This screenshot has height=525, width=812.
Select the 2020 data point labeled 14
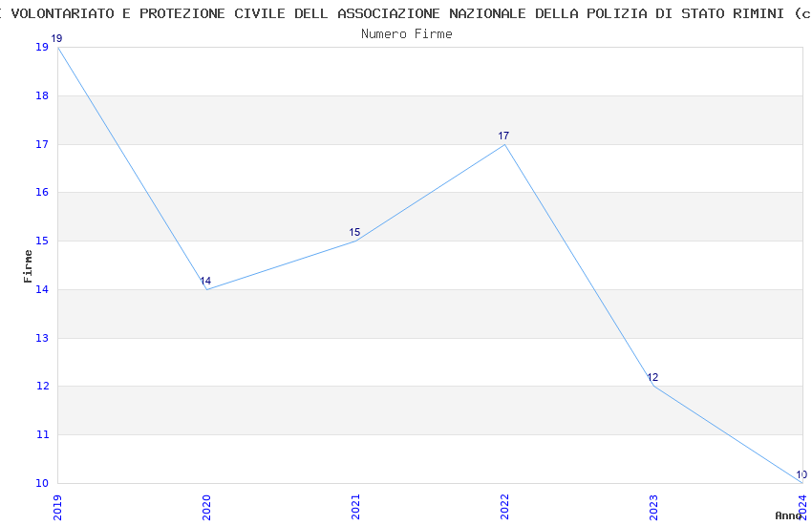[x=206, y=289]
